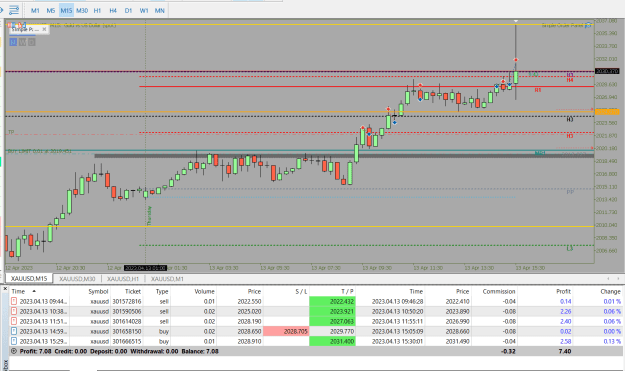The height and width of the screenshot is (371, 625).
Task: Click sell icon of ticket 301590506 row
Action: (x=14, y=311)
